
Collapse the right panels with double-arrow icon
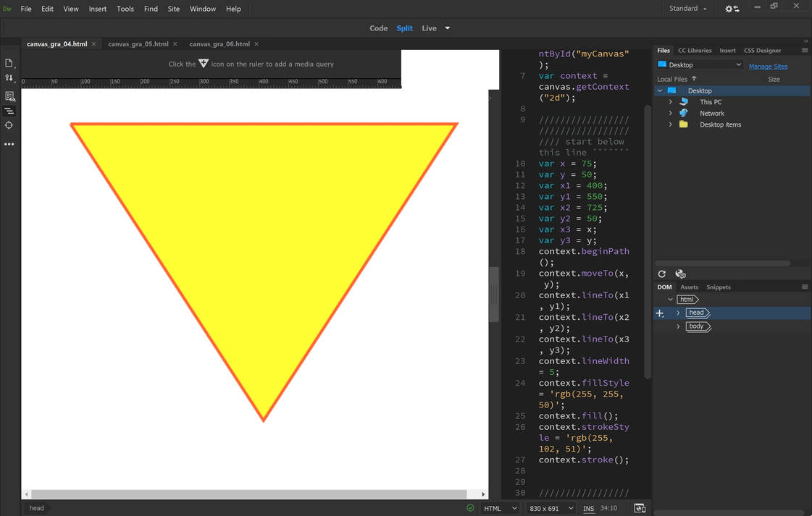805,41
